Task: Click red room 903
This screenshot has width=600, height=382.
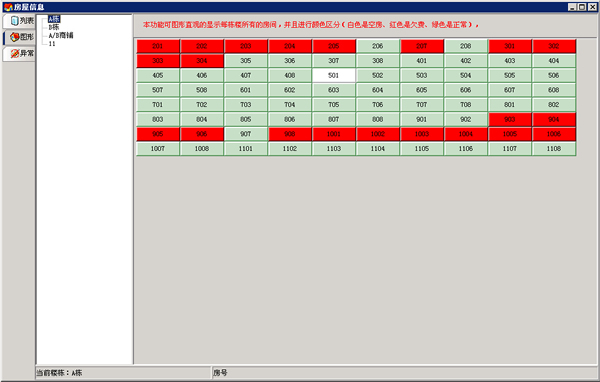Action: coord(510,119)
